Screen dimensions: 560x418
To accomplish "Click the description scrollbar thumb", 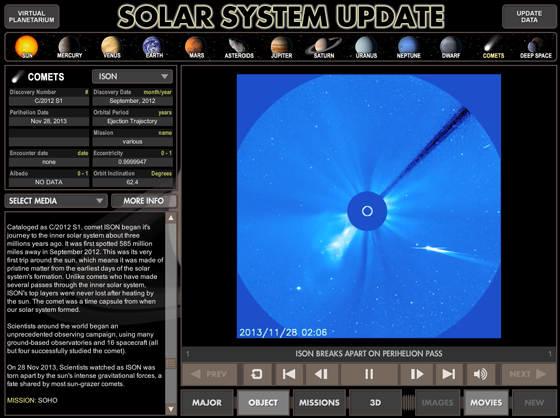I will coord(171,364).
